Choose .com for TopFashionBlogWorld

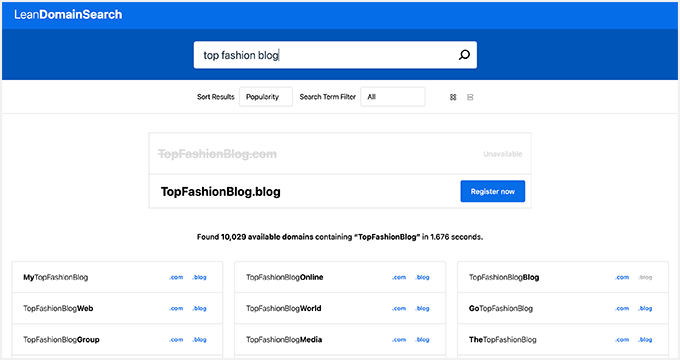tap(399, 308)
